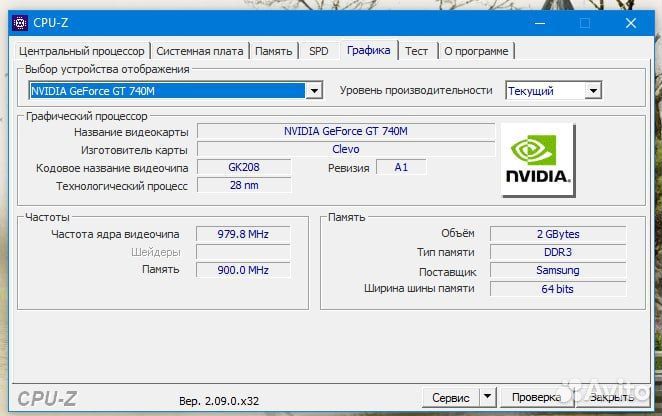The image size is (662, 416).
Task: Click the A1 revision value
Action: coord(401,167)
